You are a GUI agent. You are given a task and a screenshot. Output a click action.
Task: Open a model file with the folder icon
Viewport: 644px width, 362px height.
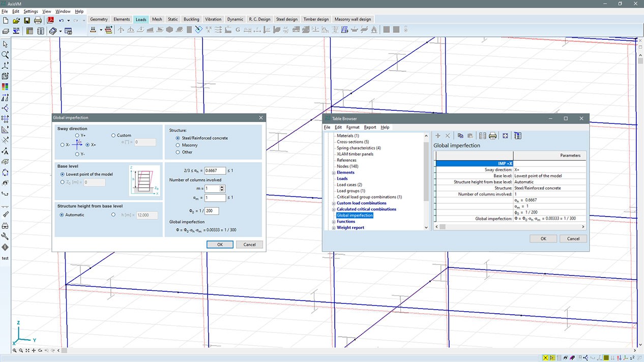coord(16,20)
